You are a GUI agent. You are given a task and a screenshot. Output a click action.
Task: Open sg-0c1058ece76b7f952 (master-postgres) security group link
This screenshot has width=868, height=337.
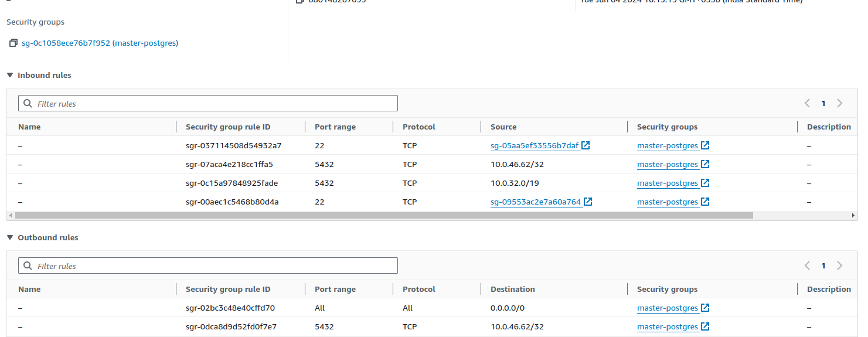[x=100, y=43]
